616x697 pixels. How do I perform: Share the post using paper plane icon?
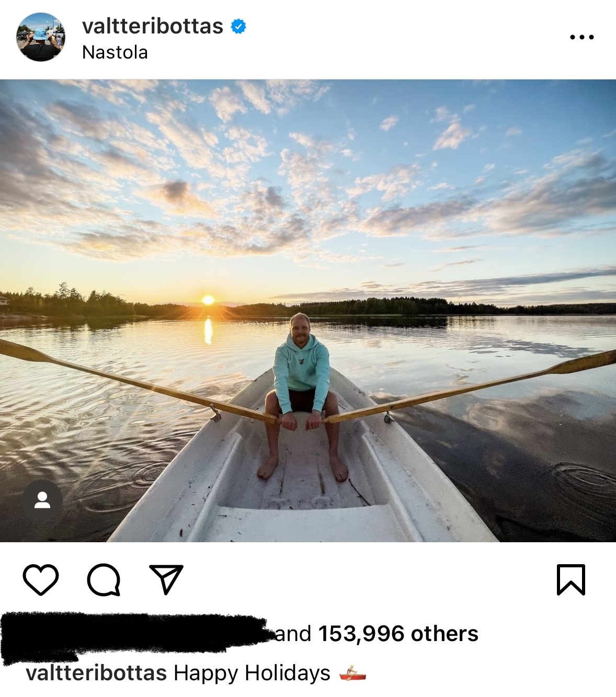point(166,579)
